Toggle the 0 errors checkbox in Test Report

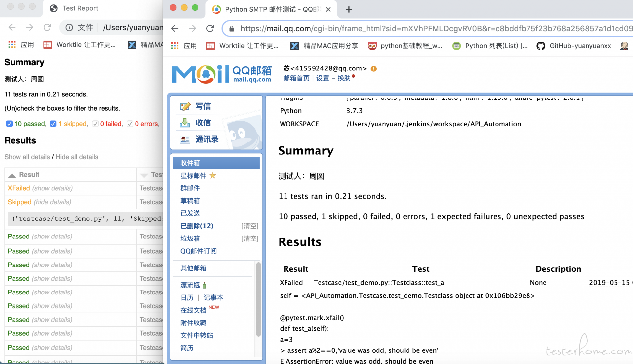coord(130,124)
